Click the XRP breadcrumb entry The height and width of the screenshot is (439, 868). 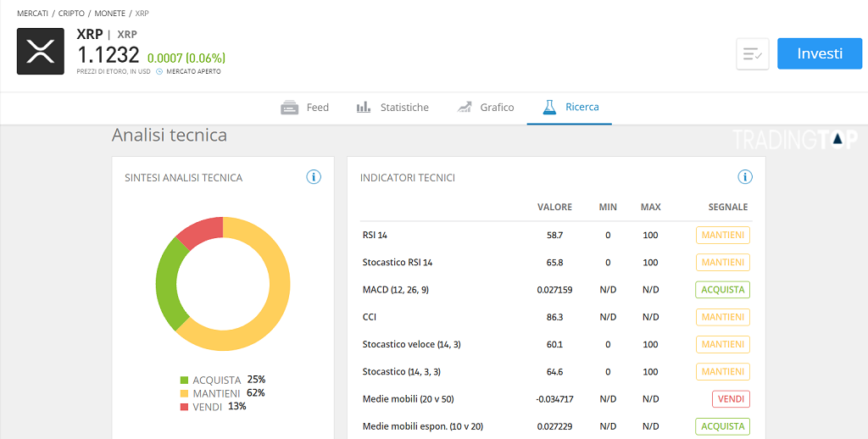(x=142, y=14)
